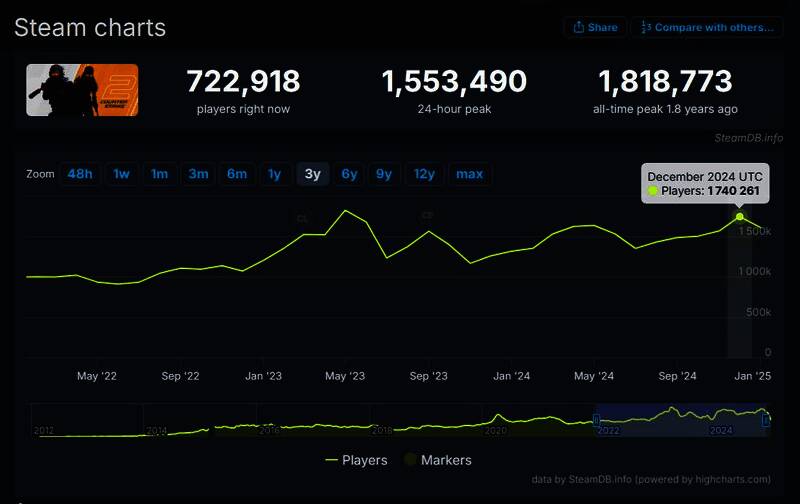
Task: Click the right navigator range handle
Action: pos(767,420)
